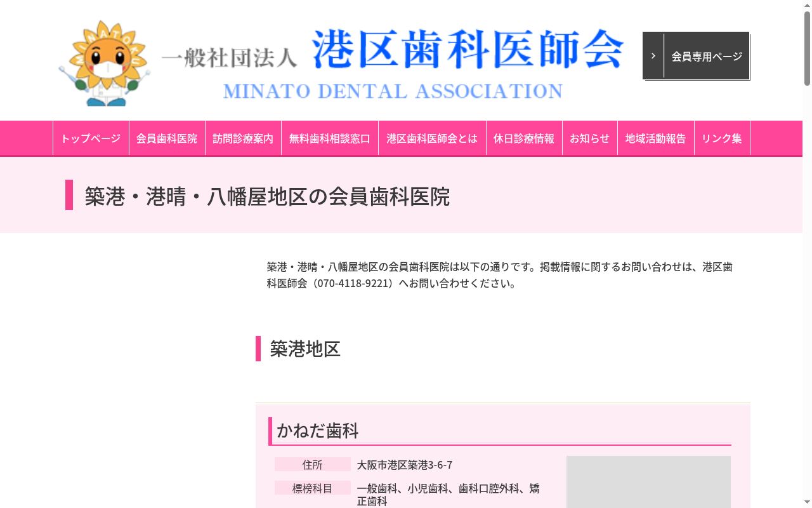Image resolution: width=812 pixels, height=508 pixels.
Task: Click the 標榜科目 label cell
Action: pyautogui.click(x=313, y=488)
